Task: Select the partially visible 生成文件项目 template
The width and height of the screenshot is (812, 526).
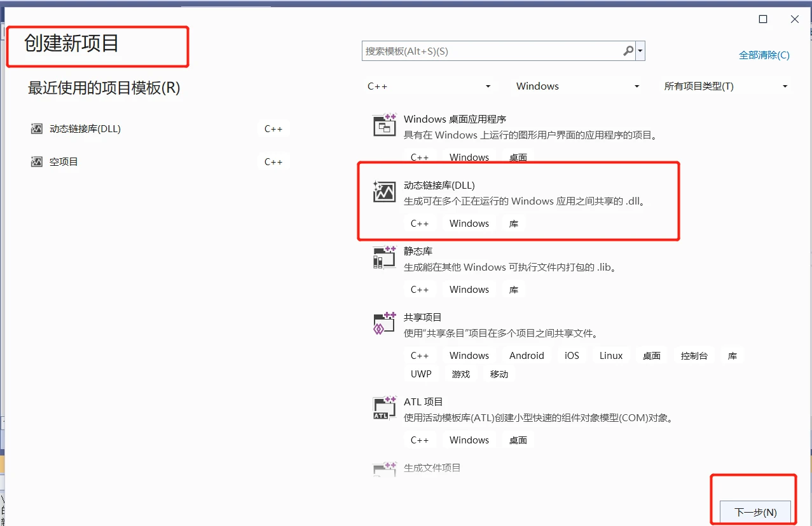Action: pos(432,468)
